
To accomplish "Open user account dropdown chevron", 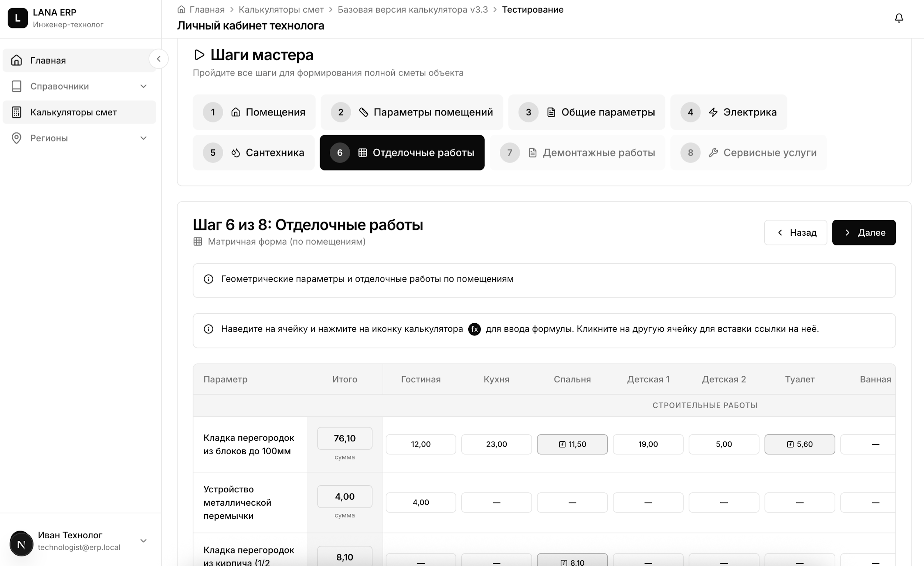I will [x=143, y=540].
